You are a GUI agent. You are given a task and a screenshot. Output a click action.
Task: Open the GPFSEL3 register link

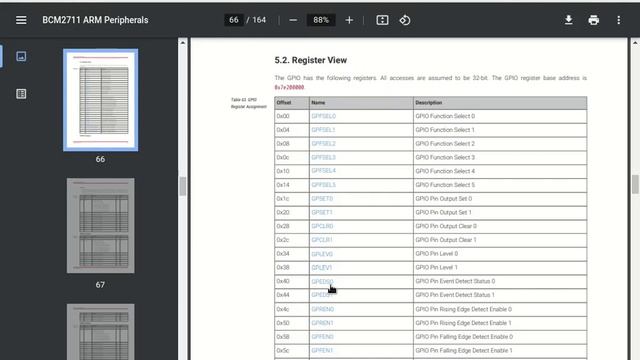(x=323, y=158)
